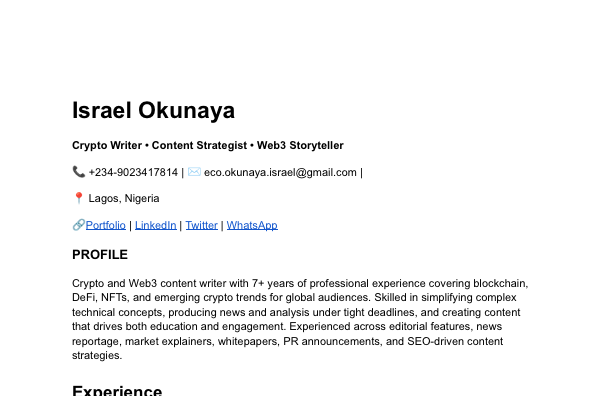Open the Portfolio link

[105, 225]
